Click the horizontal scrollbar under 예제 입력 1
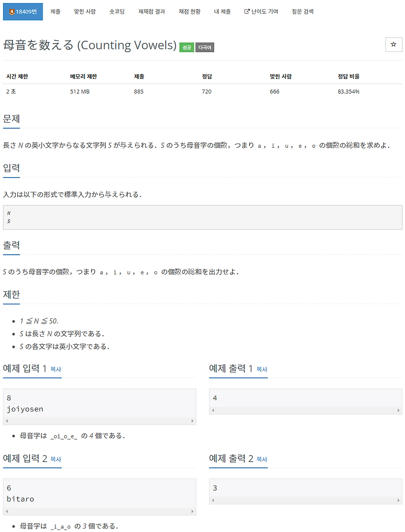 [x=99, y=421]
